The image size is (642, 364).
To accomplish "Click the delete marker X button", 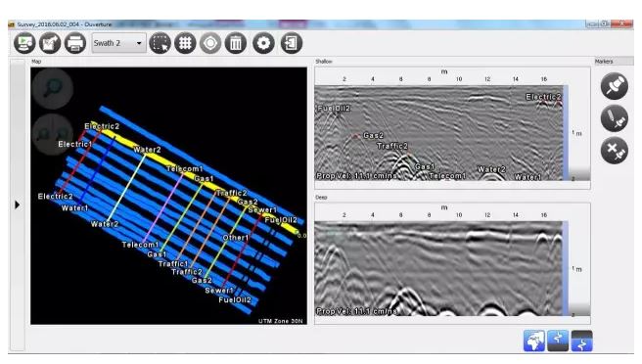I will (615, 151).
